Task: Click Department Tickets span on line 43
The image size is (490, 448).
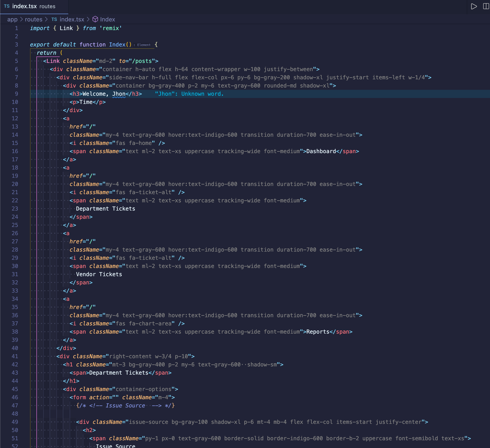Action: pyautogui.click(x=119, y=373)
